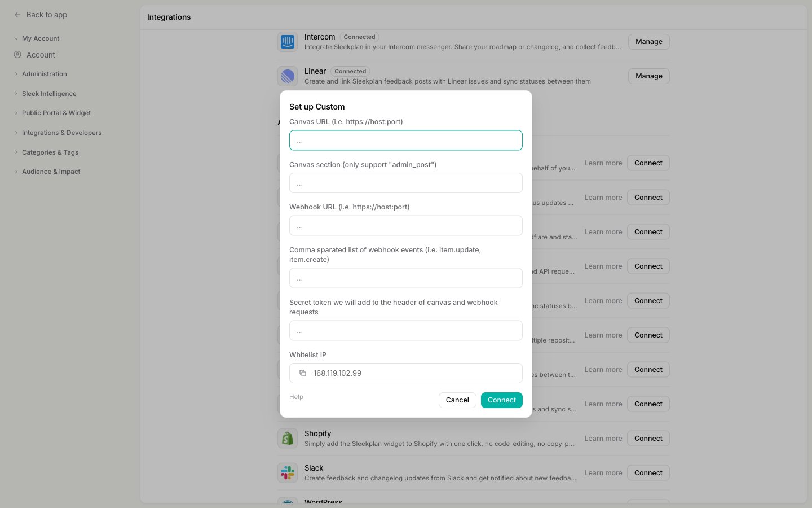This screenshot has width=812, height=508.
Task: Click the back arrow icon beside Back to app
Action: click(17, 15)
